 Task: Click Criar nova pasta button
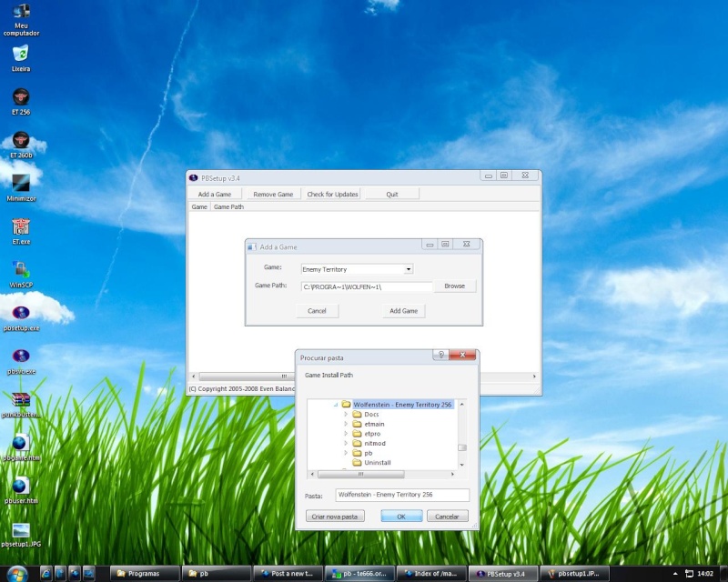pos(335,517)
